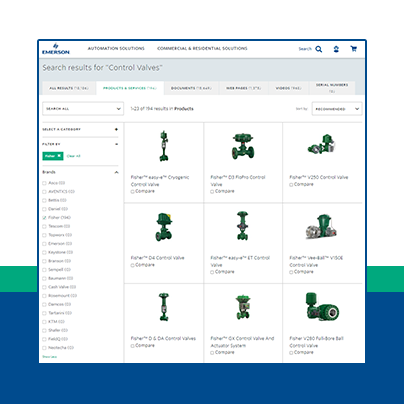This screenshot has width=404, height=404.
Task: Check the FieldQ brand checkbox
Action: (44, 339)
